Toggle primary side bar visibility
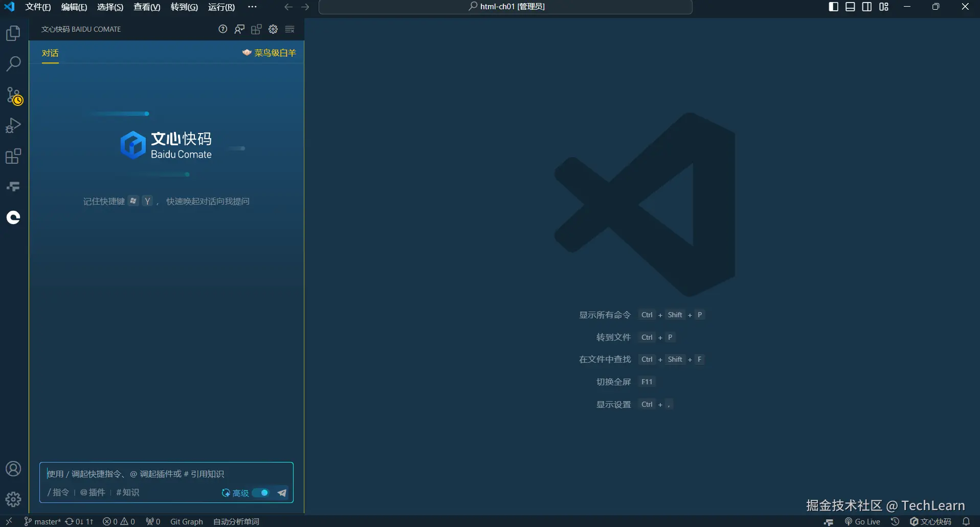 pos(833,7)
